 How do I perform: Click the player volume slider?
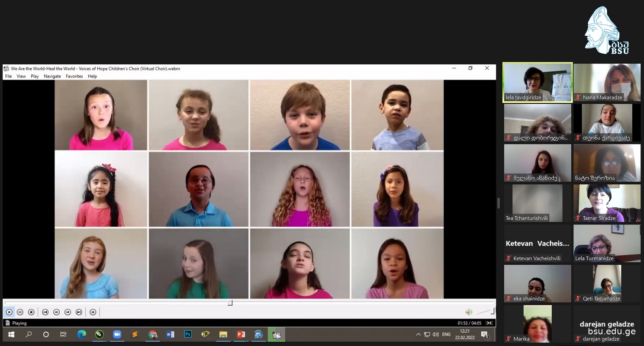486,311
